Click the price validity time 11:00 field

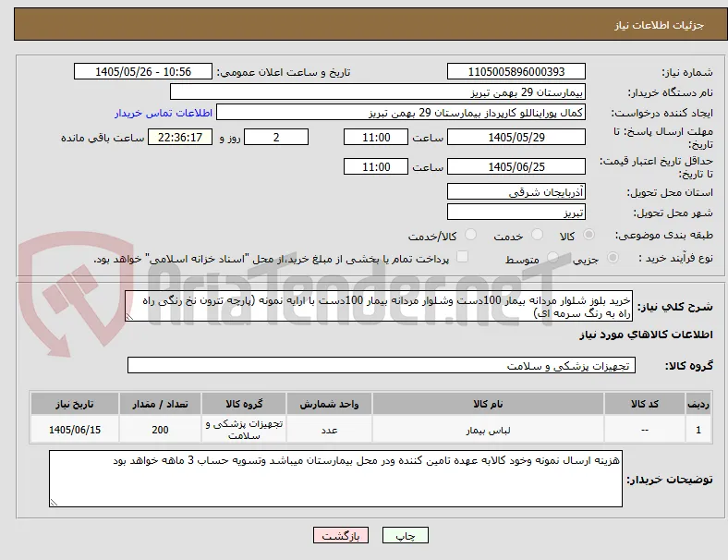click(376, 166)
